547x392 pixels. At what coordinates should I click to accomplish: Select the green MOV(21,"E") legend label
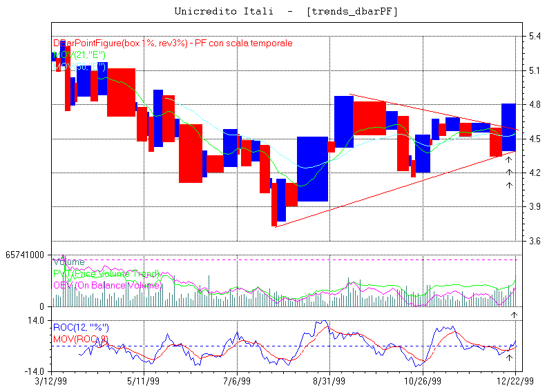pyautogui.click(x=79, y=55)
